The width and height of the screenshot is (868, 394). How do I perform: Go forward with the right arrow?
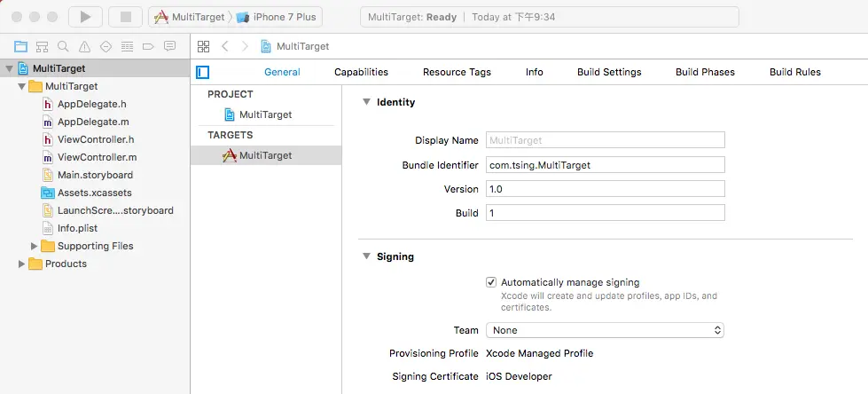245,46
